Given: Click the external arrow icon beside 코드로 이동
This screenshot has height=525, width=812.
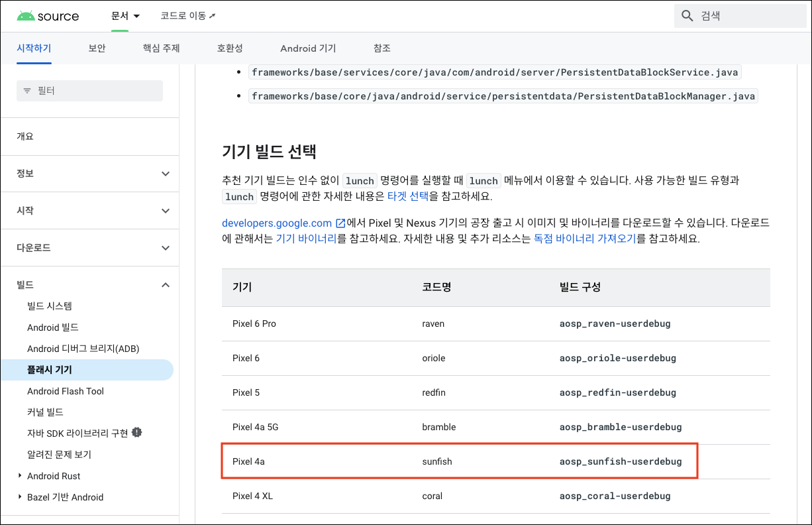Looking at the screenshot, I should point(212,16).
